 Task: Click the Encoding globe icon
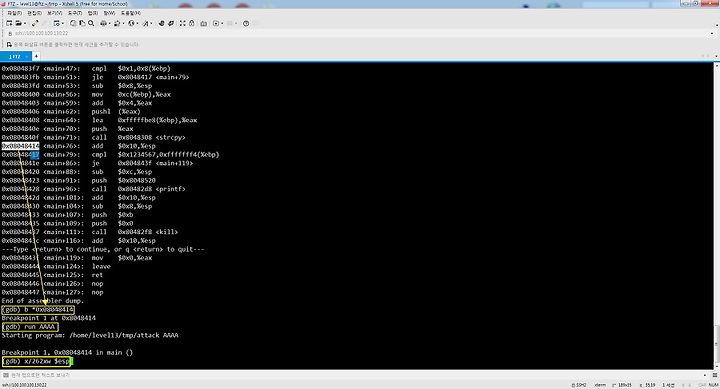click(x=131, y=23)
